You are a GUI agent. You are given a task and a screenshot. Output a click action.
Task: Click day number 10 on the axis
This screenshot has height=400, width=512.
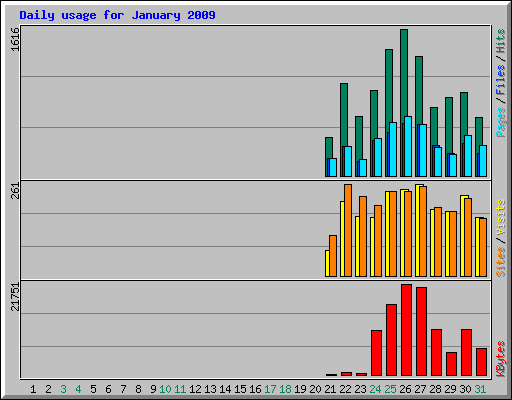pyautogui.click(x=165, y=389)
